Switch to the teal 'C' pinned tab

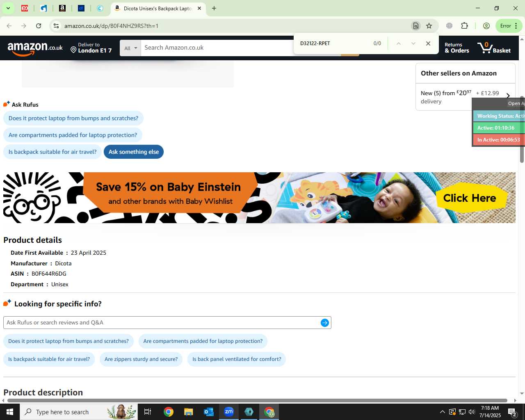pos(100,8)
